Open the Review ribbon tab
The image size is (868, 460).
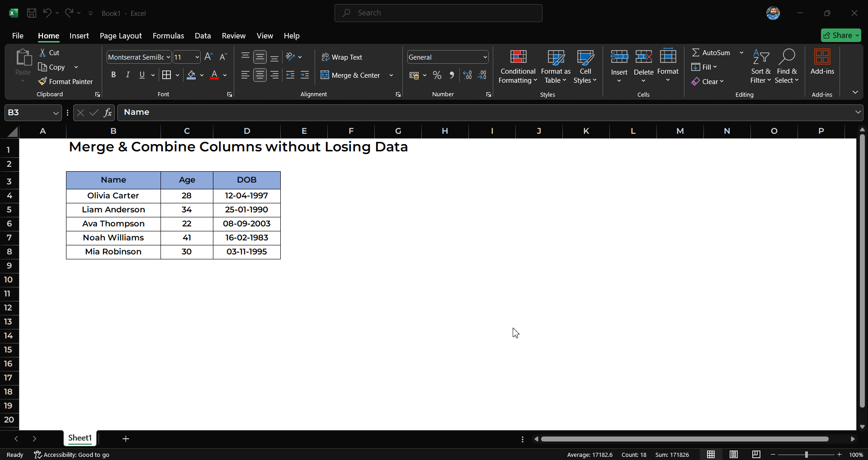(233, 36)
